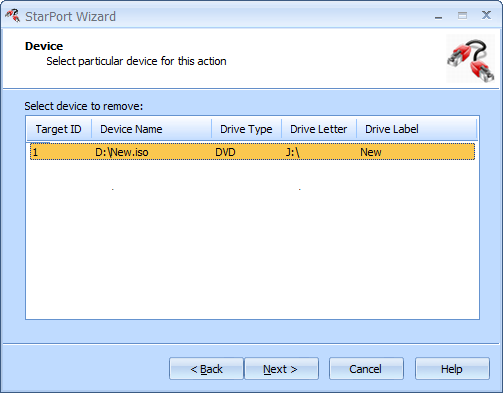Click the DVD drive type cell
The height and width of the screenshot is (393, 503).
coord(225,152)
